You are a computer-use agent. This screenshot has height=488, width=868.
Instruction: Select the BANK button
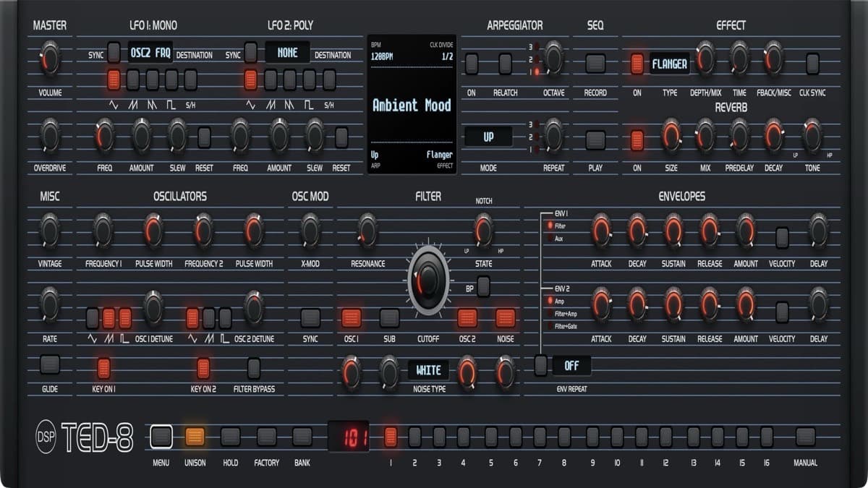pos(302,437)
